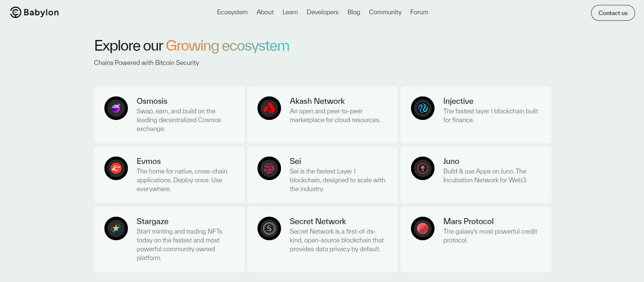This screenshot has width=644, height=282.
Task: Click "Build & use Apps on Juno" description
Action: tap(485, 176)
